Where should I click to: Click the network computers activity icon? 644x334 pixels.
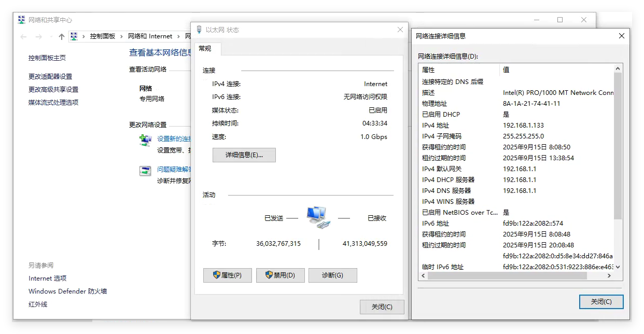[318, 217]
